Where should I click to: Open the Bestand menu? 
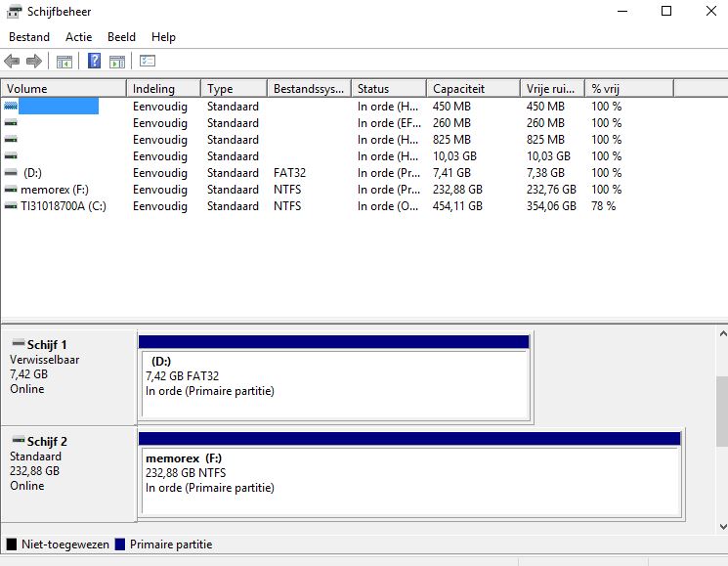tap(29, 37)
